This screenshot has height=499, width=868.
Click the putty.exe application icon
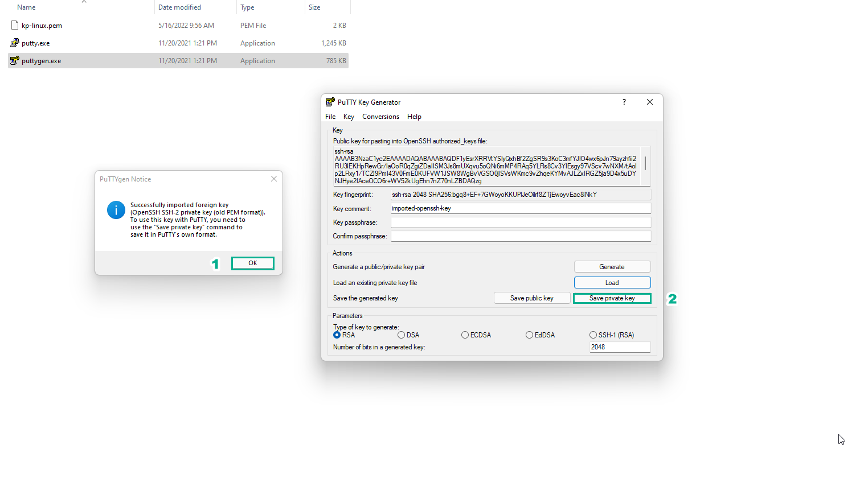point(15,43)
